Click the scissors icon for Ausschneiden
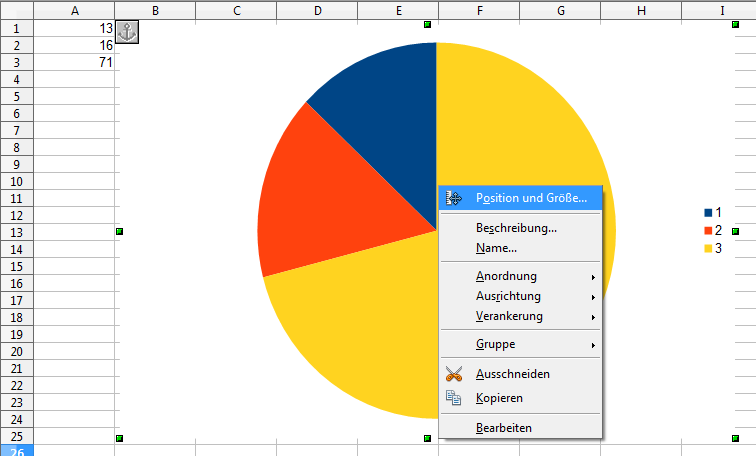Viewport: 756px width, 456px height. coord(454,374)
